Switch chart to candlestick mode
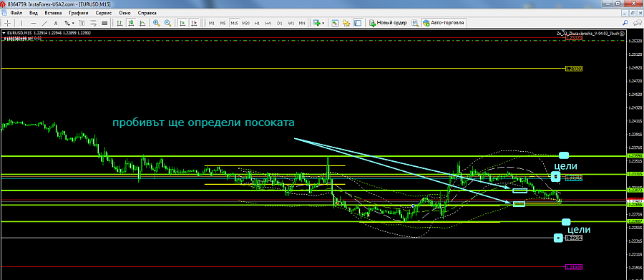Screen dimensions: 644x280 click(x=131, y=23)
